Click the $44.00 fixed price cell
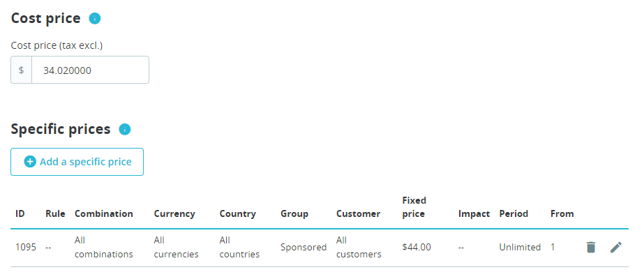Image resolution: width=644 pixels, height=279 pixels. point(417,247)
